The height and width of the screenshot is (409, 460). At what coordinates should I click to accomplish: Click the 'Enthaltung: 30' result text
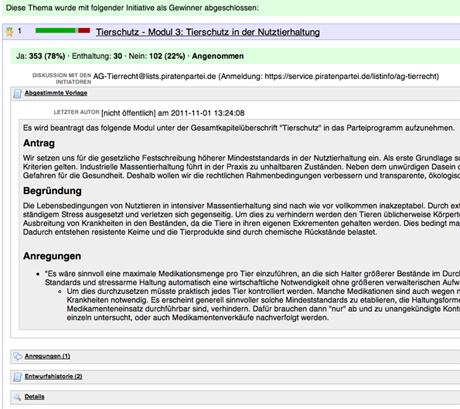click(x=97, y=56)
